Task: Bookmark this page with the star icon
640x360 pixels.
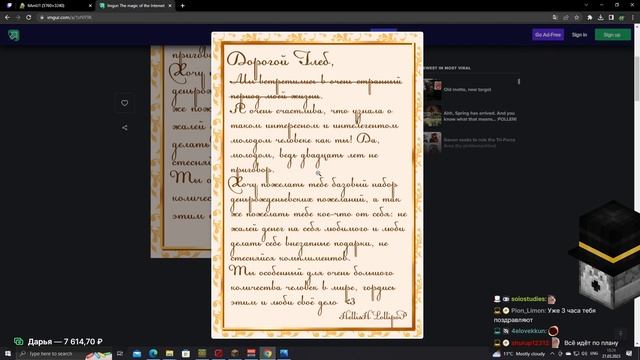Action: (x=577, y=18)
